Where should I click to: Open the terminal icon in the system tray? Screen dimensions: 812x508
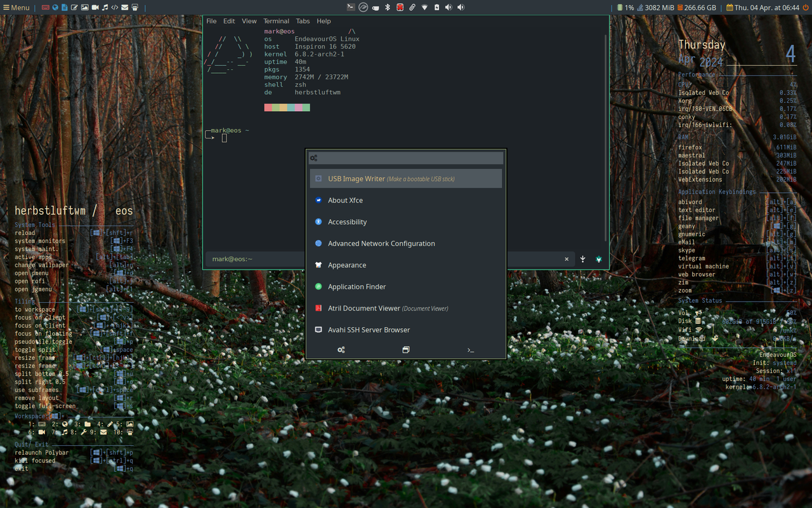pos(351,7)
